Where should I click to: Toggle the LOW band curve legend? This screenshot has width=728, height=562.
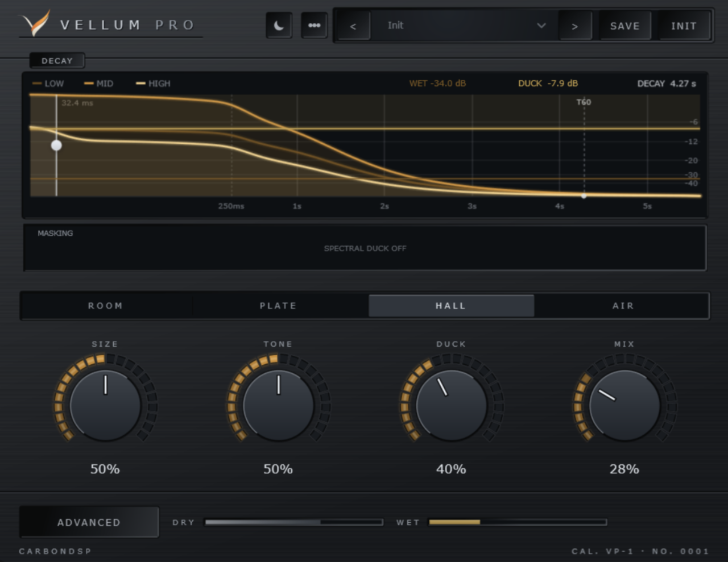pos(48,84)
